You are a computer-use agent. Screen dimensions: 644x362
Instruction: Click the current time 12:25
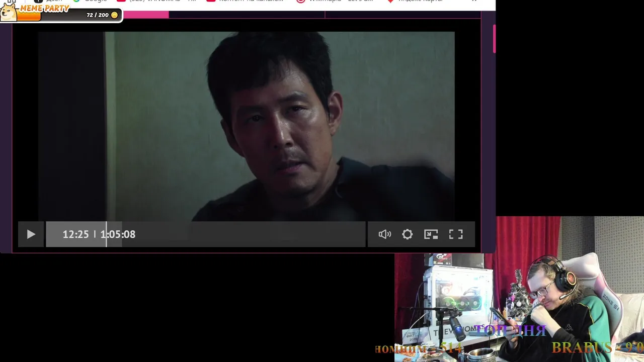[75, 234]
